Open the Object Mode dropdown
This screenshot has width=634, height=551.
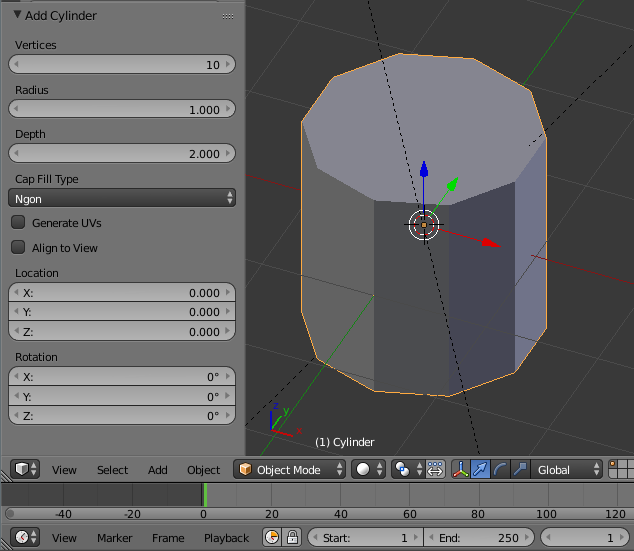point(290,469)
